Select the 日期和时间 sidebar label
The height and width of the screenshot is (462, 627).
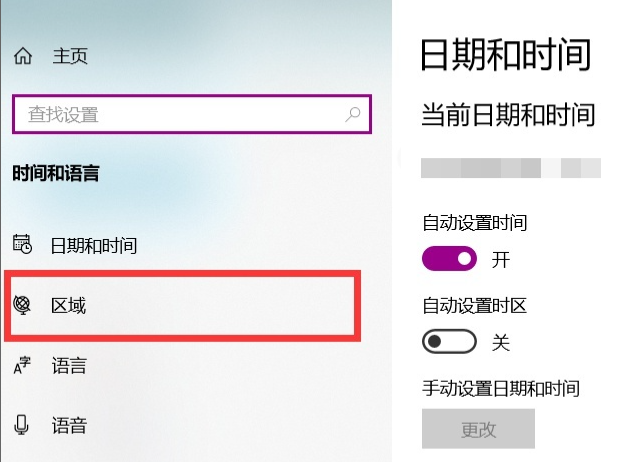(94, 245)
